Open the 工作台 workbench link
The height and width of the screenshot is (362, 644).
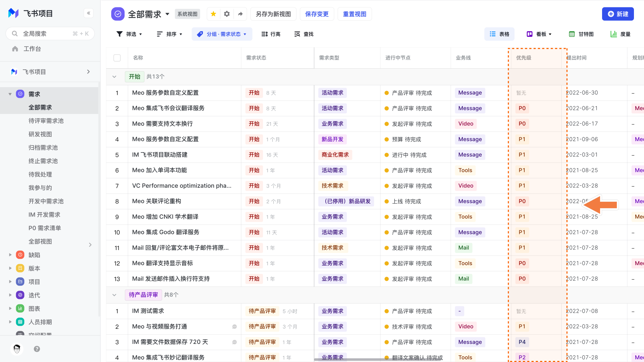[32, 49]
